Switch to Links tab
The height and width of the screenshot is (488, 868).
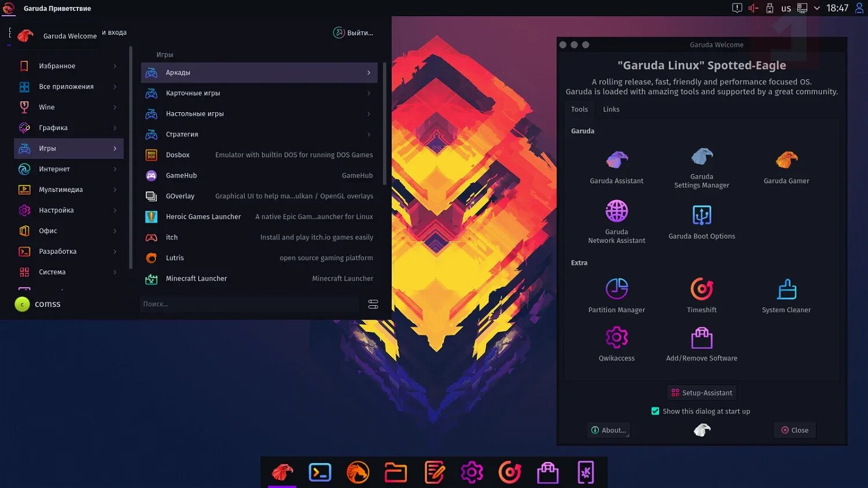point(611,109)
